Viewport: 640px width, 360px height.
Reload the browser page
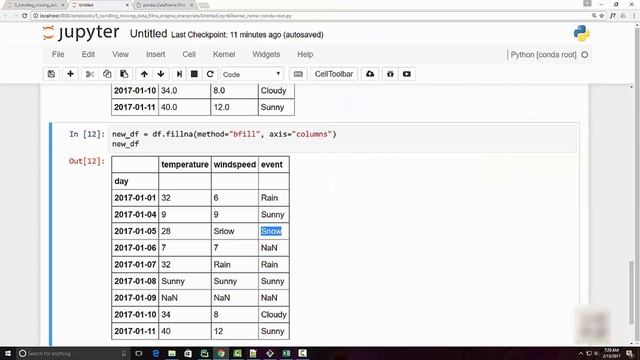(24, 16)
